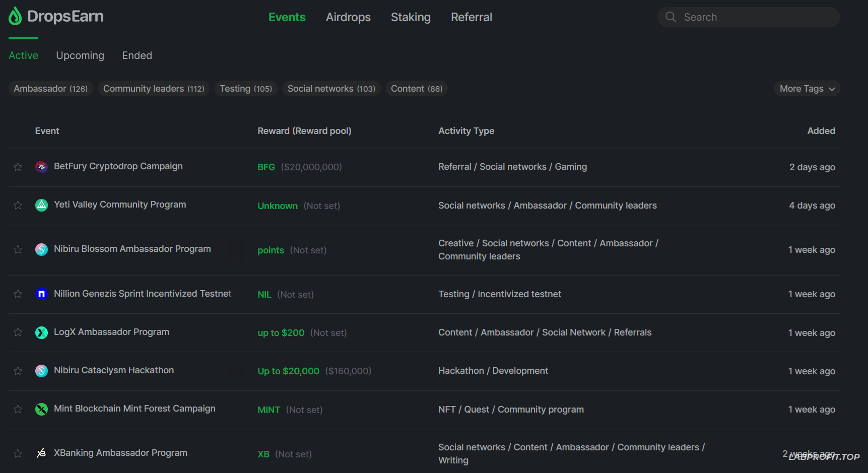This screenshot has height=473, width=868.
Task: Type in the Search field
Action: point(756,17)
